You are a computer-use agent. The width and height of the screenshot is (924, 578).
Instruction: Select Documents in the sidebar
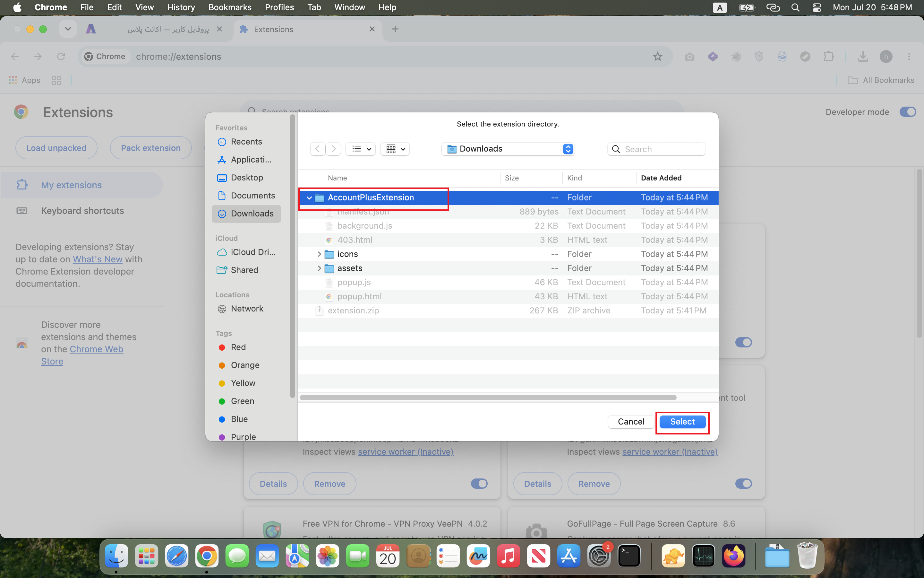pos(247,196)
